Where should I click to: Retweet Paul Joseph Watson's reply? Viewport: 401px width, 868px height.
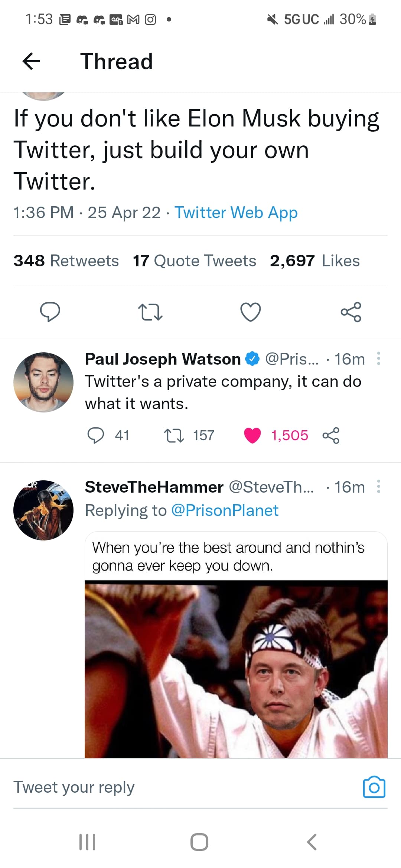pos(174,435)
